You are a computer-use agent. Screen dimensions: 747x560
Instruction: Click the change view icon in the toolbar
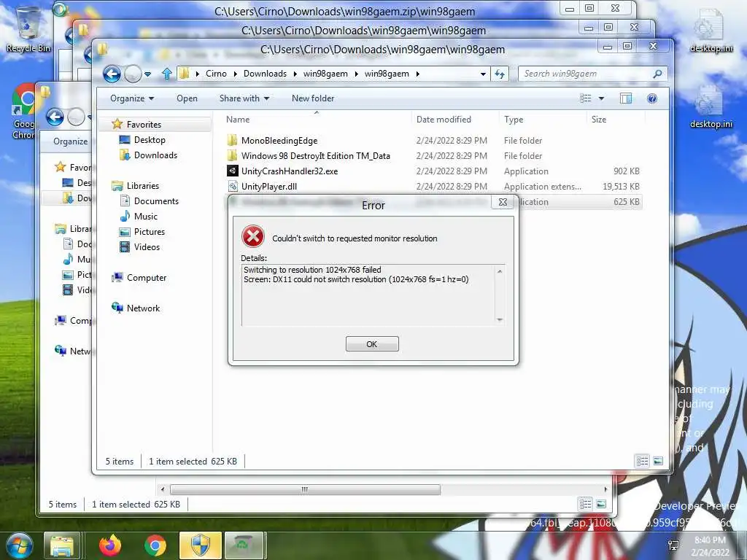[586, 98]
